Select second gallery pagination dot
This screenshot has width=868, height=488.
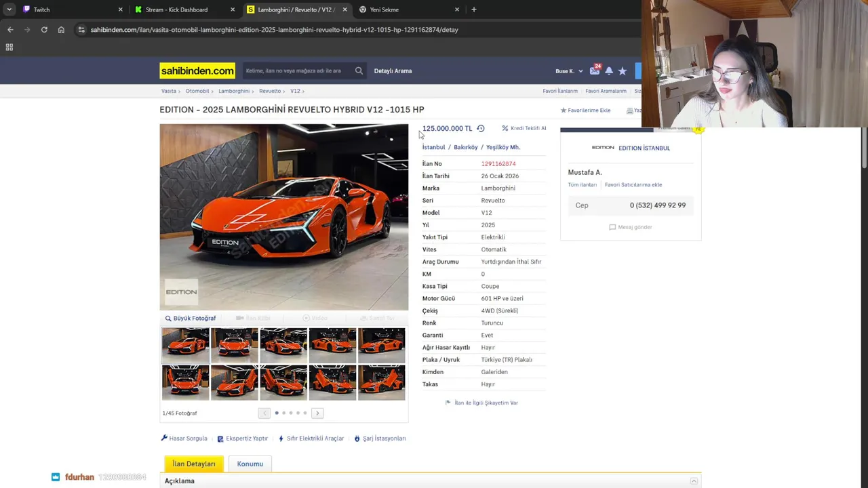point(283,413)
